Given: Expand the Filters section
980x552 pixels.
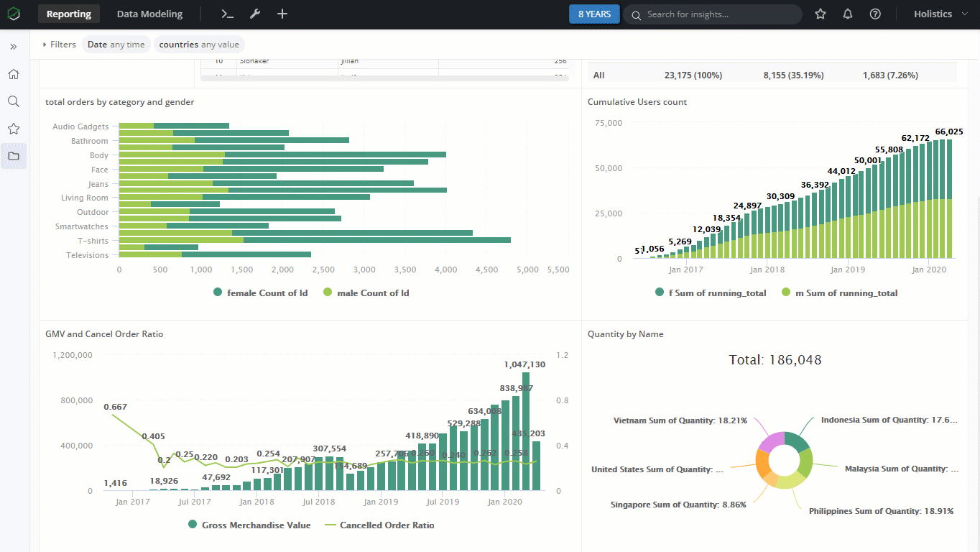Looking at the screenshot, I should click(x=59, y=45).
